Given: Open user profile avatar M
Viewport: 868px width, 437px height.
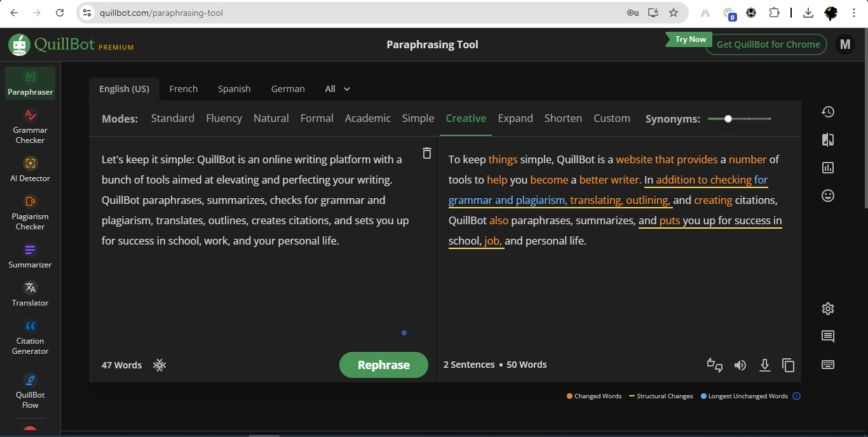Looking at the screenshot, I should [x=844, y=44].
